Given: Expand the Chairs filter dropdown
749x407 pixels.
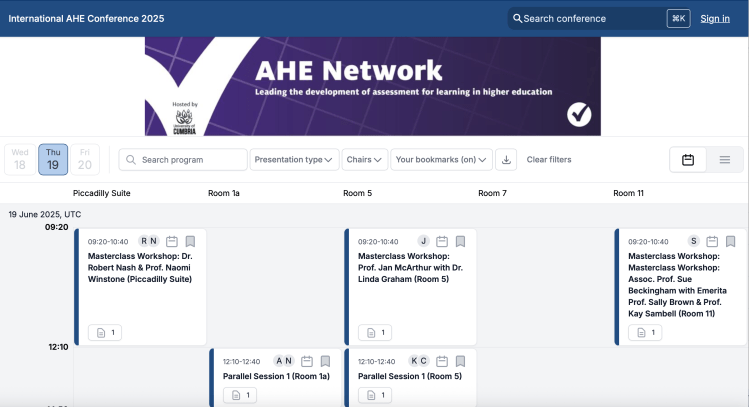Looking at the screenshot, I should [x=364, y=160].
